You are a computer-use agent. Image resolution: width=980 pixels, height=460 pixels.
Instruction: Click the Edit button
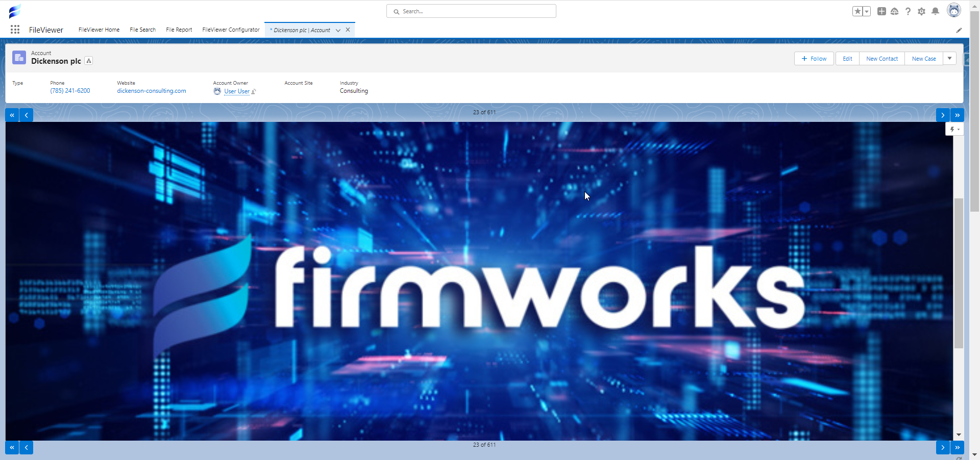(x=847, y=59)
